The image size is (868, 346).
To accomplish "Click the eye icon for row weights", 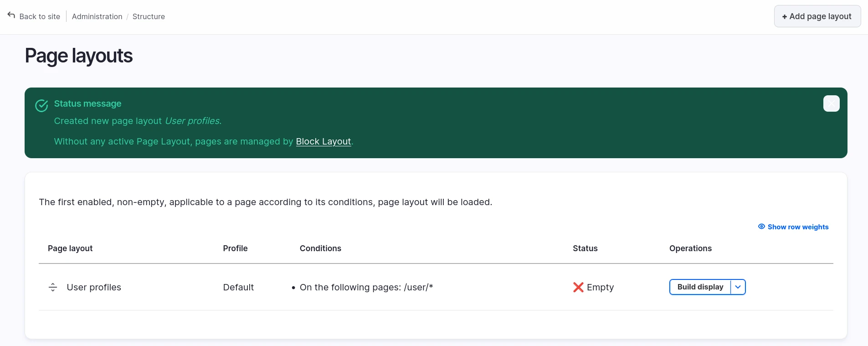I will (761, 227).
